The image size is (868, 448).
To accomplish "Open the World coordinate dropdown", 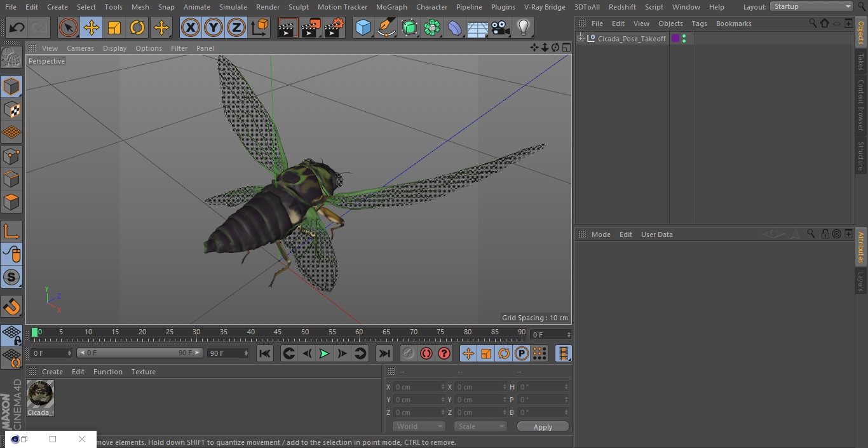I will coord(419,426).
